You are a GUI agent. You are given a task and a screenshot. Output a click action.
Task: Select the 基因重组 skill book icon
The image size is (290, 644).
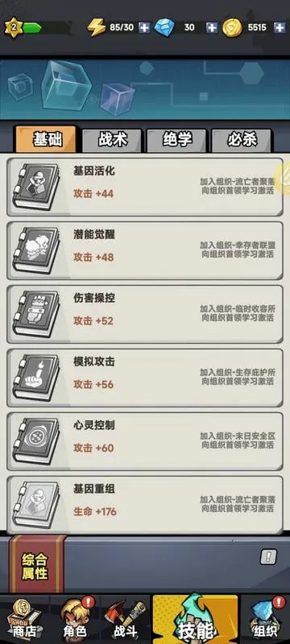point(35,506)
